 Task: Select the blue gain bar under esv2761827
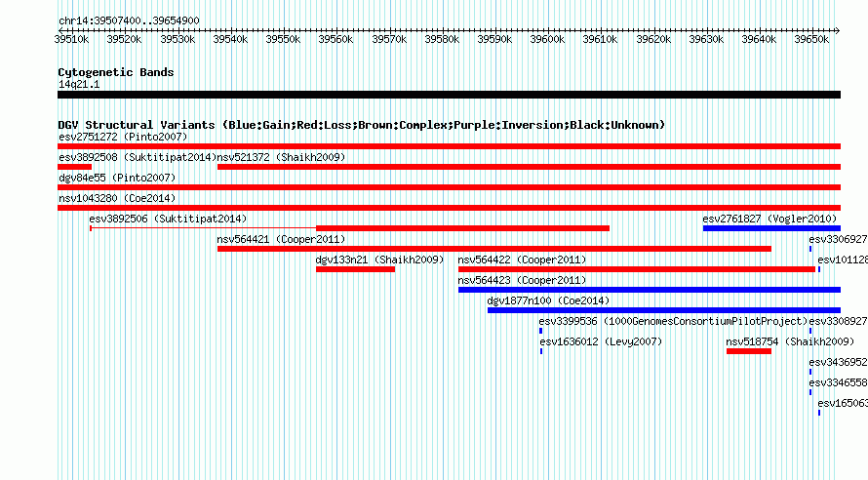pyautogui.click(x=771, y=228)
